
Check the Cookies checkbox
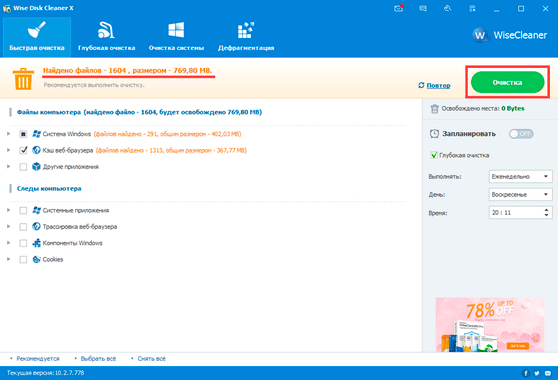point(23,259)
